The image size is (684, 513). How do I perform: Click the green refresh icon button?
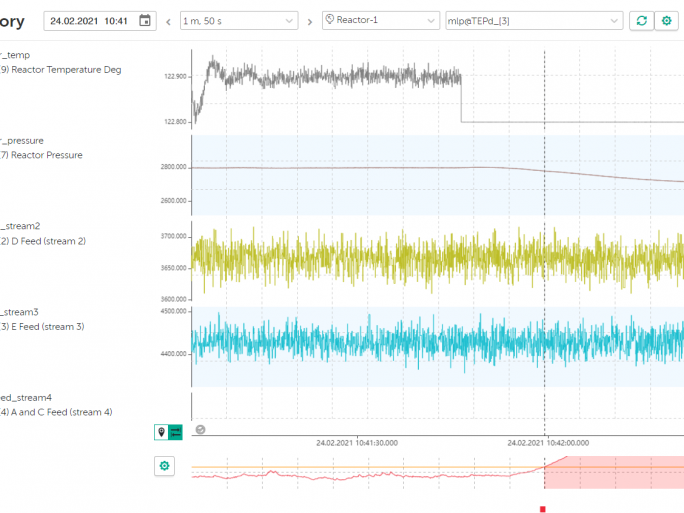[x=641, y=21]
